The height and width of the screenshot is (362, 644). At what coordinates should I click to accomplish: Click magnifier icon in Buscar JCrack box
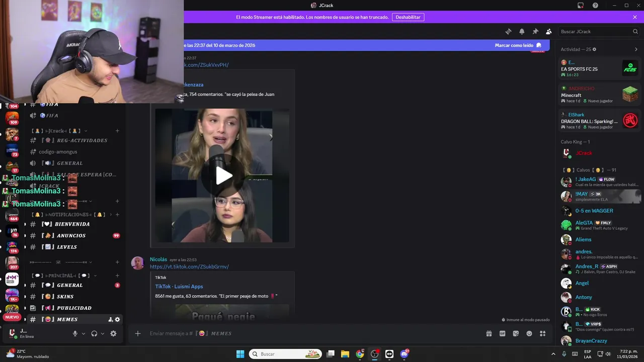(x=635, y=31)
